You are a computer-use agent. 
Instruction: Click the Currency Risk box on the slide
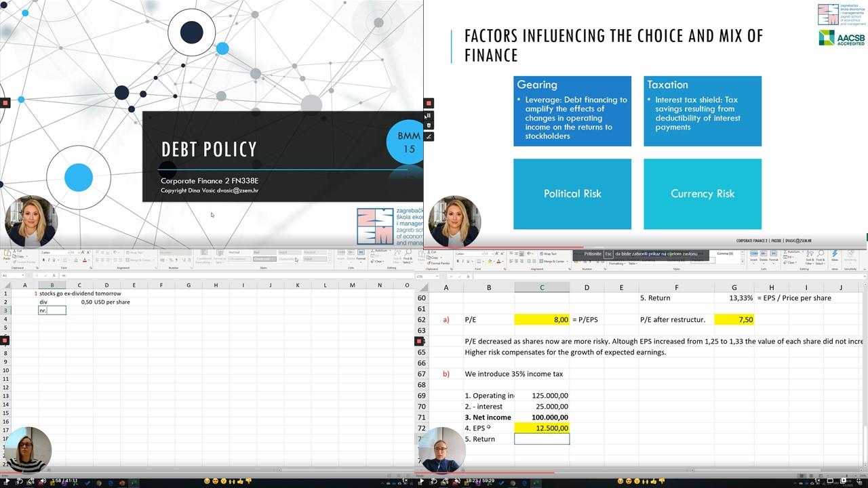(702, 194)
